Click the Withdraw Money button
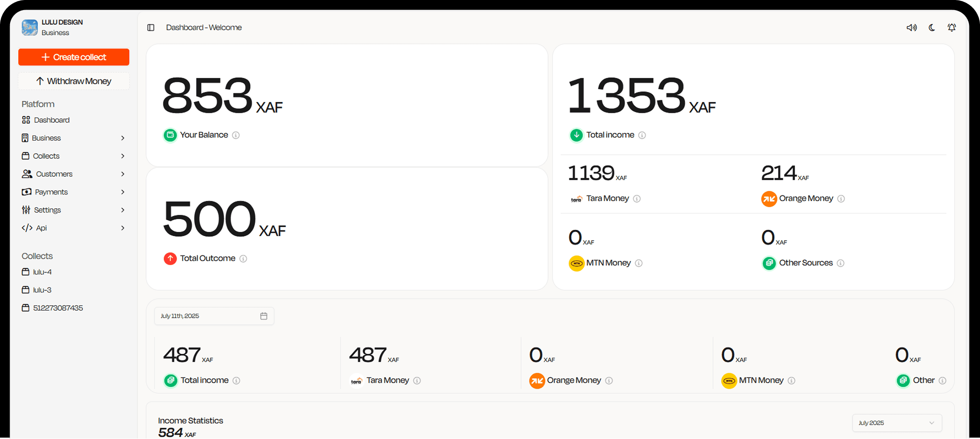 pyautogui.click(x=74, y=81)
